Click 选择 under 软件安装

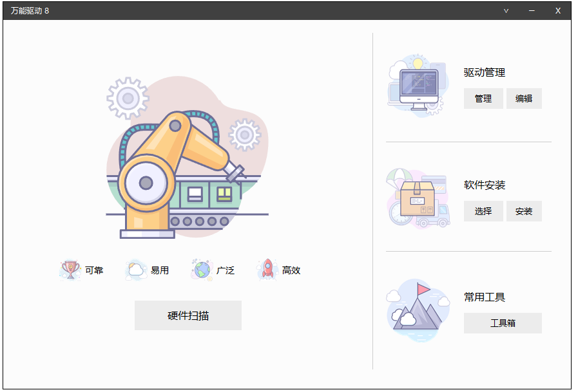(483, 211)
